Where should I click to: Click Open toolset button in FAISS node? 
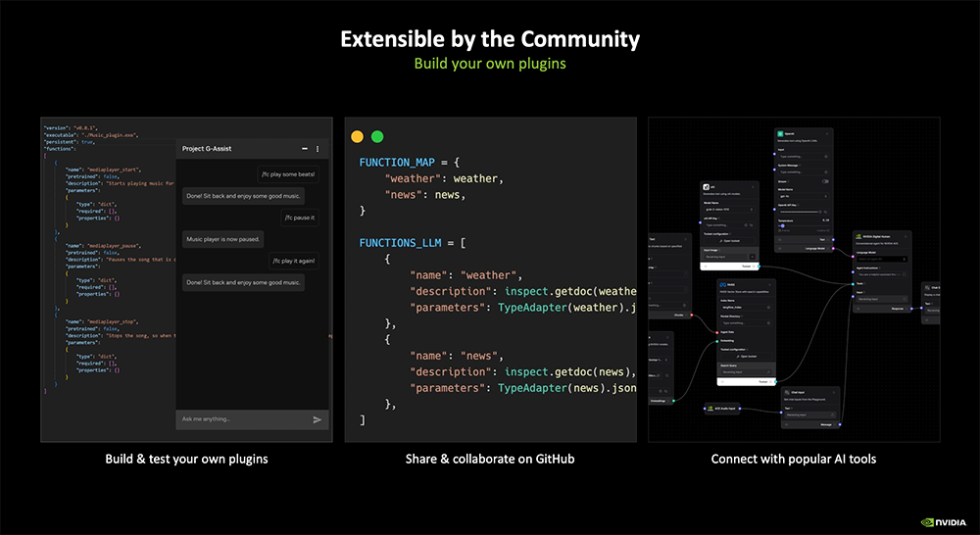tap(745, 356)
